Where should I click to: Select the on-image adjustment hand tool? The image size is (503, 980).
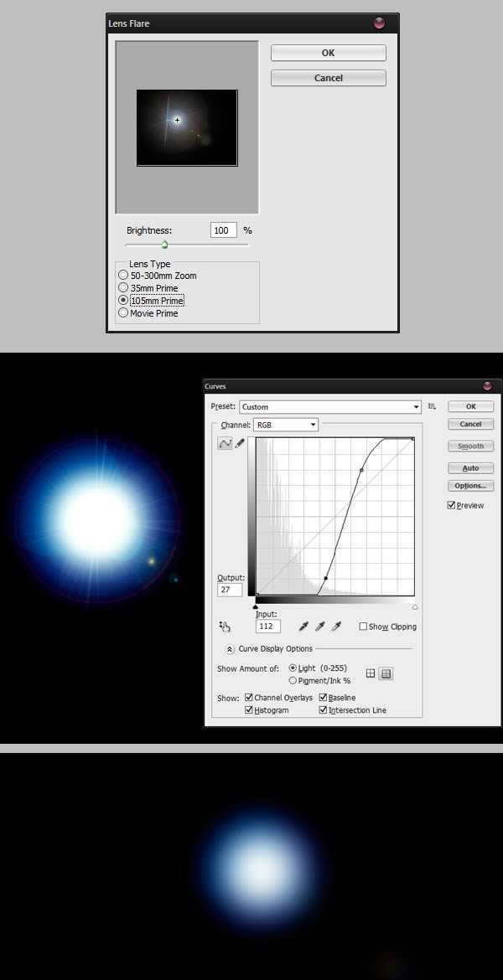click(x=225, y=627)
